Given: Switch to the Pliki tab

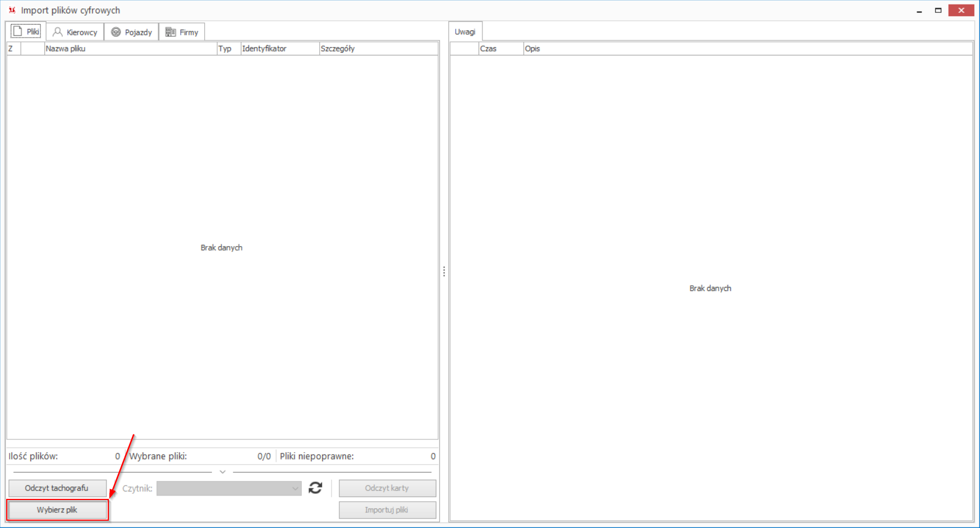Looking at the screenshot, I should (26, 31).
